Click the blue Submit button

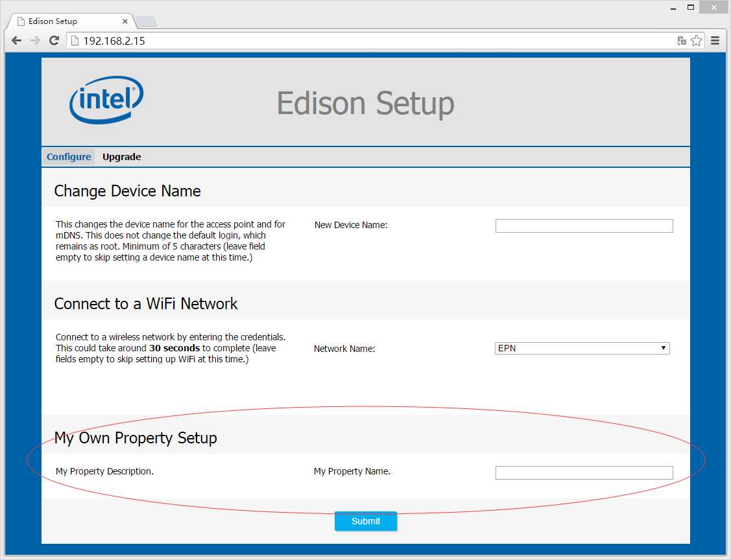click(366, 521)
